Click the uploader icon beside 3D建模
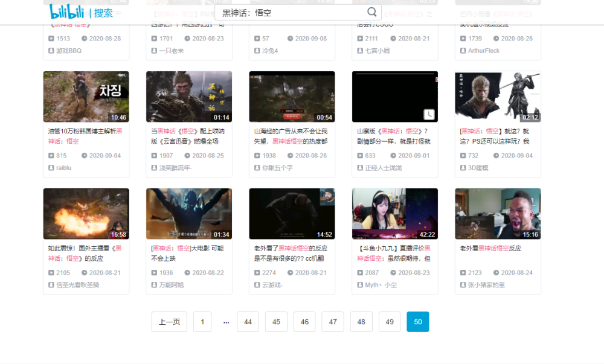The image size is (604, 364). (463, 168)
